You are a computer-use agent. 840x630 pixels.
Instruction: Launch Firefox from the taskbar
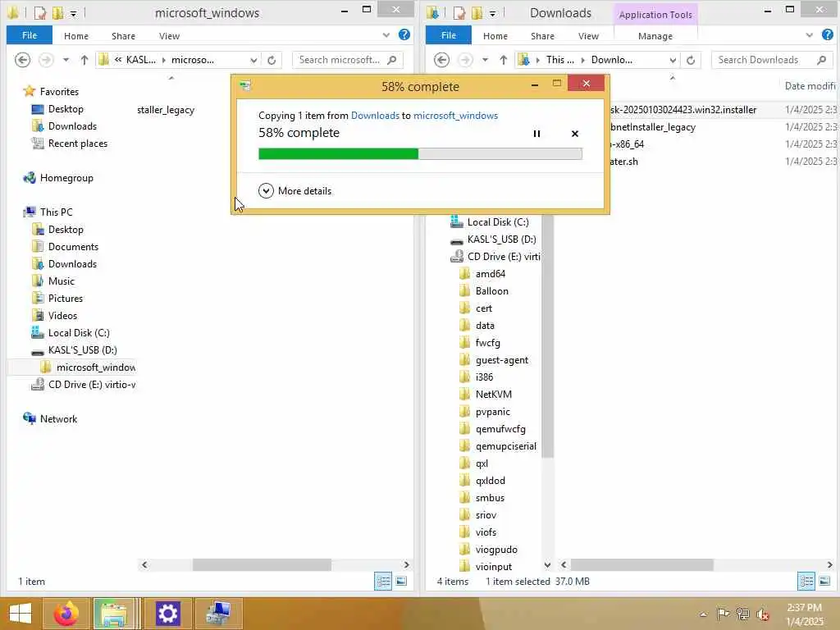[66, 614]
